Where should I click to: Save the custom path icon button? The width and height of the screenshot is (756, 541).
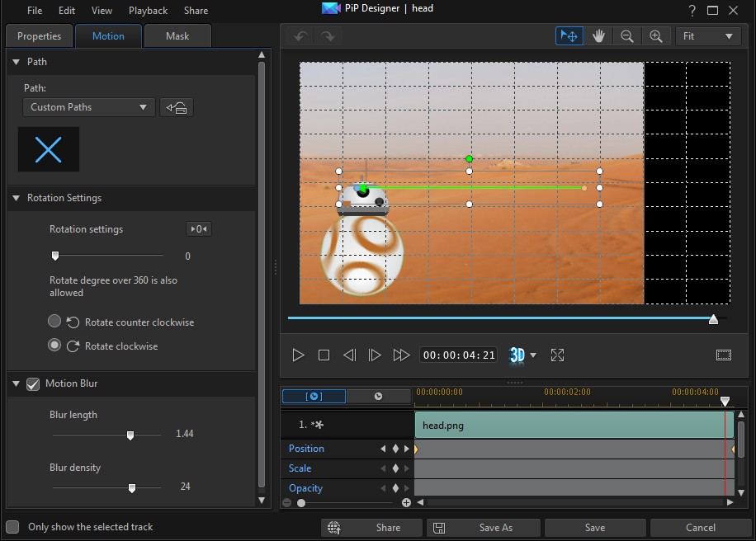(176, 107)
